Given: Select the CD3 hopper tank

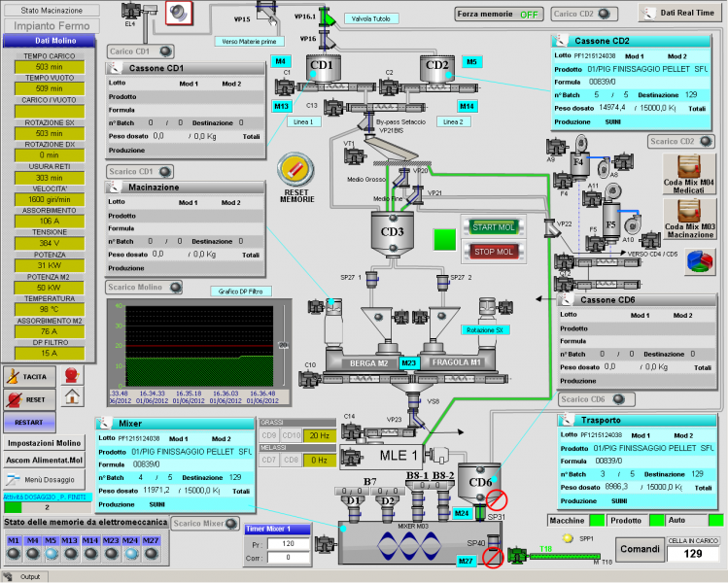Looking at the screenshot, I should (x=393, y=234).
